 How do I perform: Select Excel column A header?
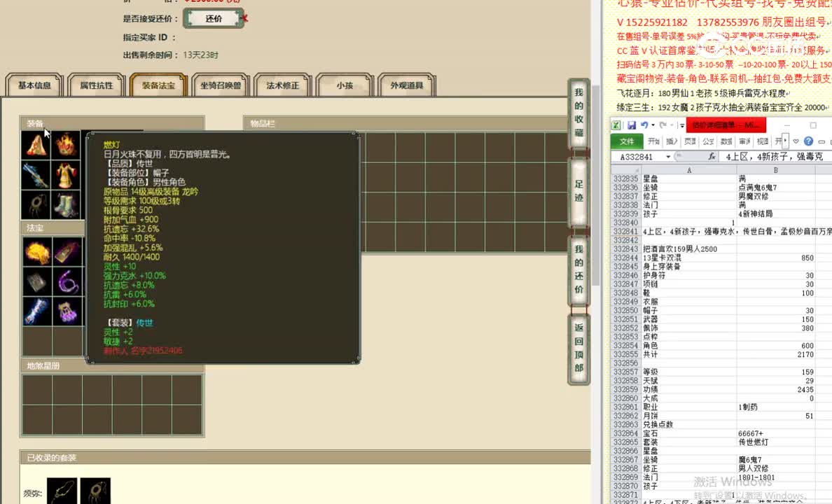coord(688,170)
